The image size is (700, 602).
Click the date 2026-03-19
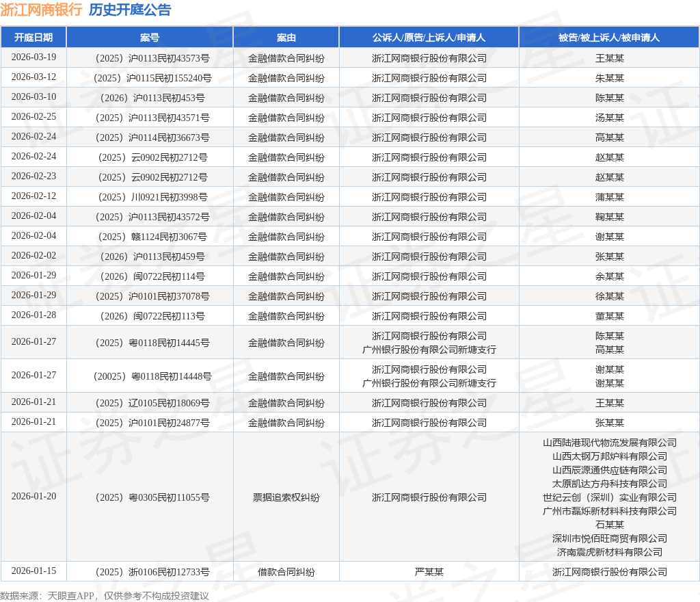[x=34, y=57]
